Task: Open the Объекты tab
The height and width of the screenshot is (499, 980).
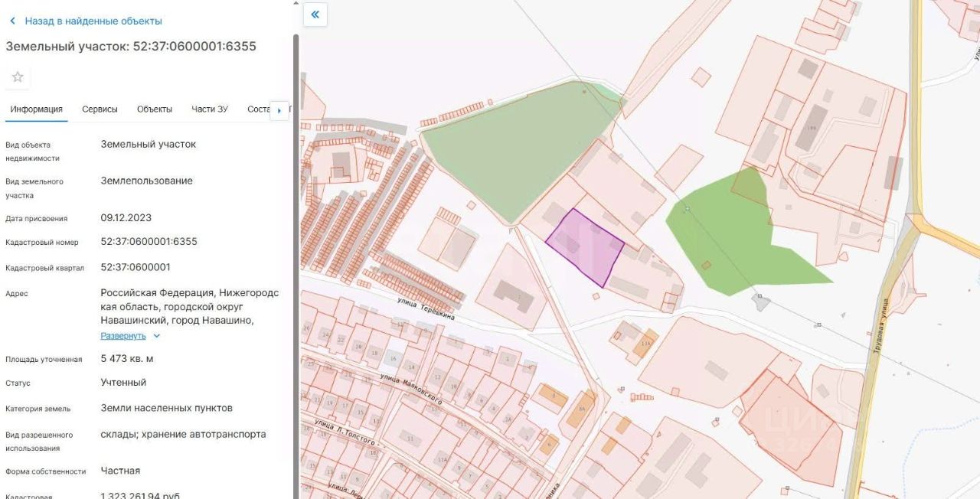Action: click(x=155, y=109)
